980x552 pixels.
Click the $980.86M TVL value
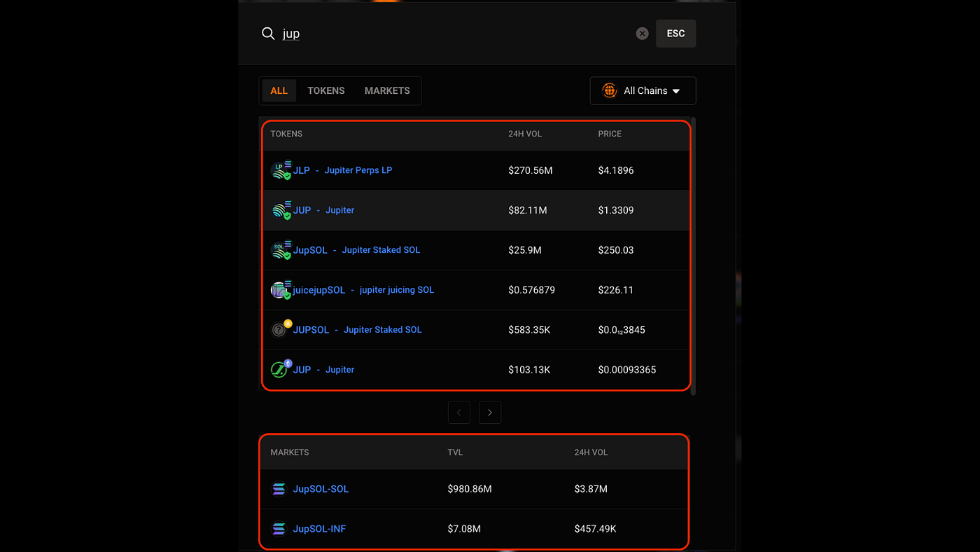point(470,489)
